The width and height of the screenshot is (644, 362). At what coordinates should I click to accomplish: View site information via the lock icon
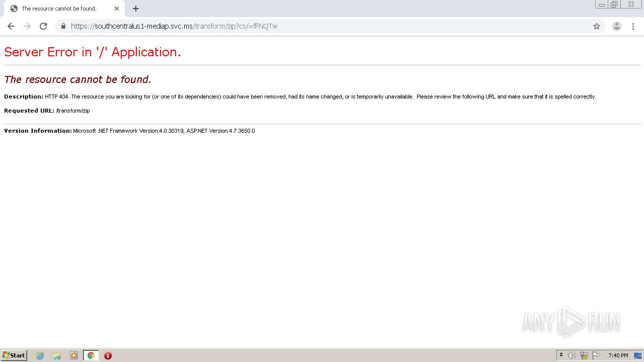[x=63, y=26]
